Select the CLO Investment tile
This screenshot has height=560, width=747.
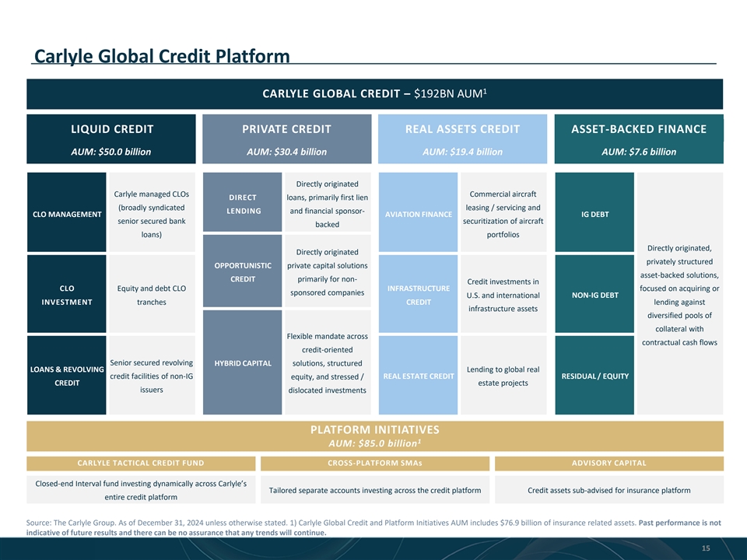click(x=66, y=296)
